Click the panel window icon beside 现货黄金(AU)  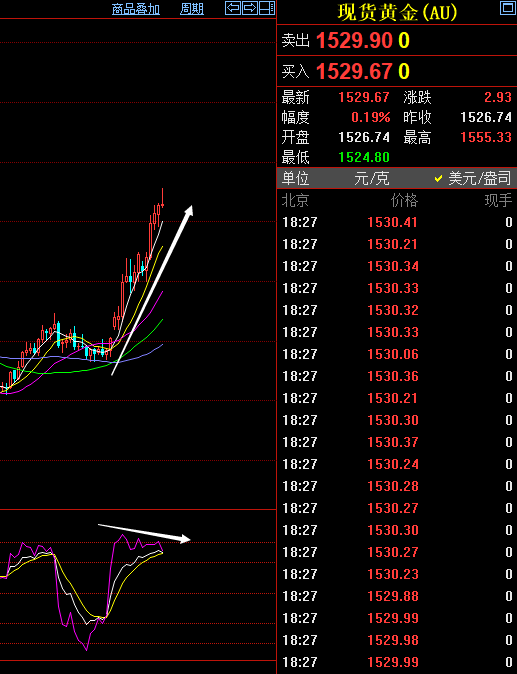point(508,8)
